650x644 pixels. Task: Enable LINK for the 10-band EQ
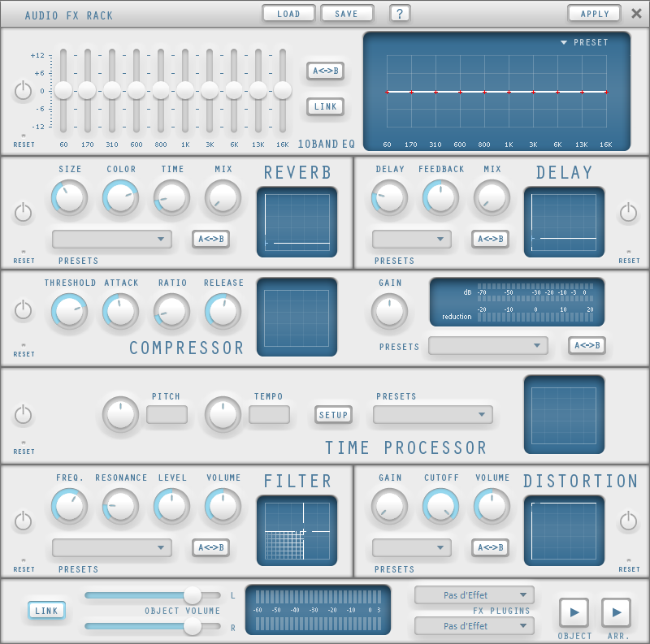(326, 106)
